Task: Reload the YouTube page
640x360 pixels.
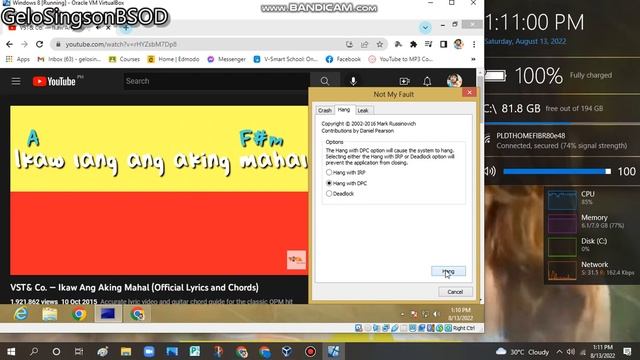Action: pyautogui.click(x=40, y=44)
